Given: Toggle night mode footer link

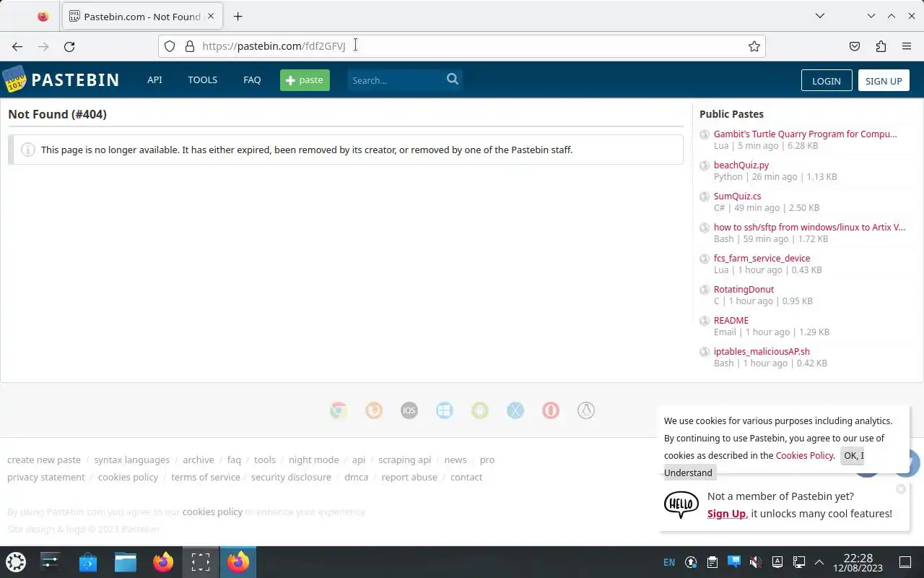Looking at the screenshot, I should (x=313, y=460).
